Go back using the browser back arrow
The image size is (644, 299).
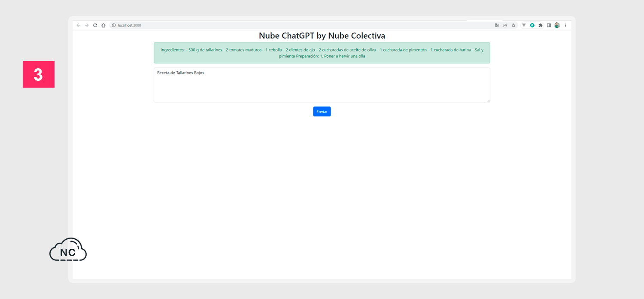coord(79,25)
